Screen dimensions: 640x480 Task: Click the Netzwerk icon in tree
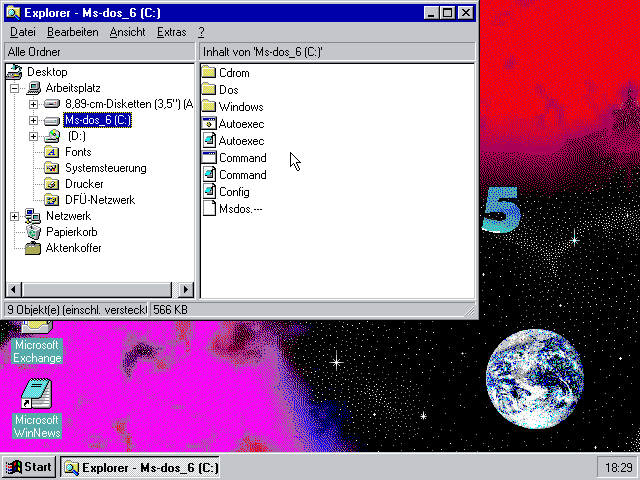pyautogui.click(x=33, y=216)
